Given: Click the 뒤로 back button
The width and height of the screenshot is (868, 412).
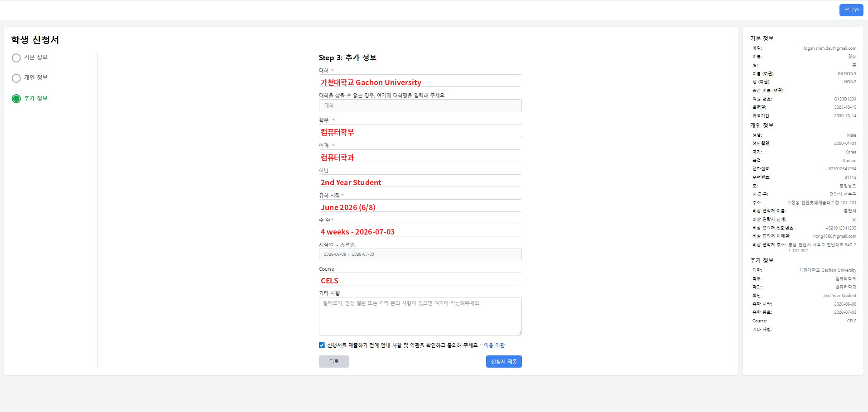Looking at the screenshot, I should pyautogui.click(x=333, y=361).
